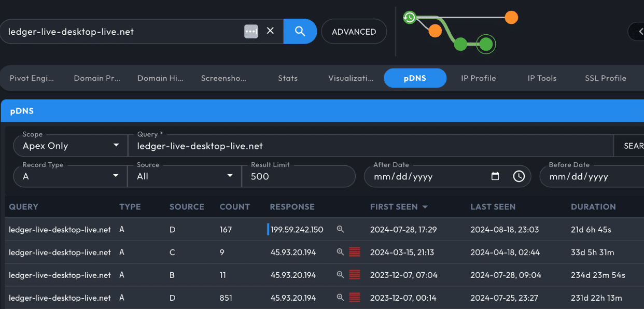This screenshot has height=309, width=644.
Task: Click the green history node in the graph visualization
Action: pyautogui.click(x=409, y=17)
